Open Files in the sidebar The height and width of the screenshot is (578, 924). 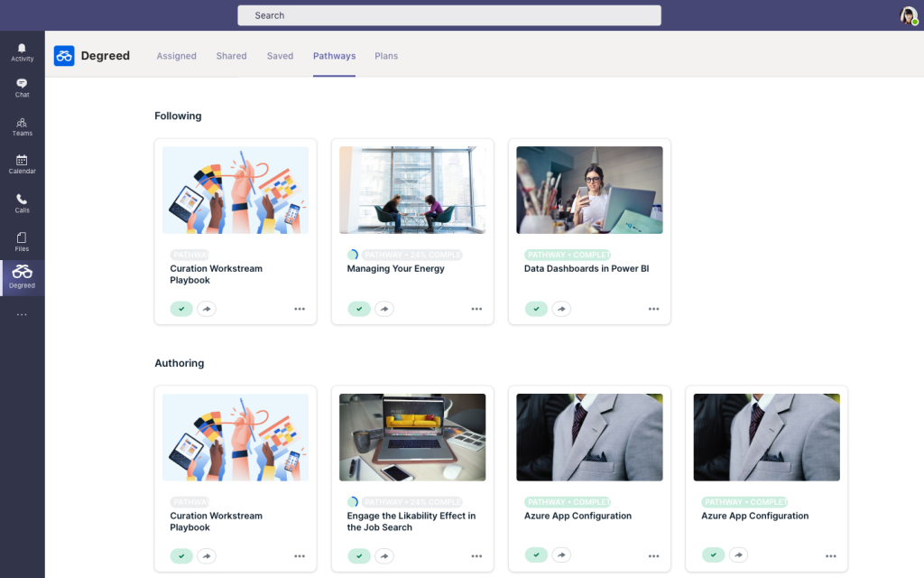pyautogui.click(x=22, y=242)
